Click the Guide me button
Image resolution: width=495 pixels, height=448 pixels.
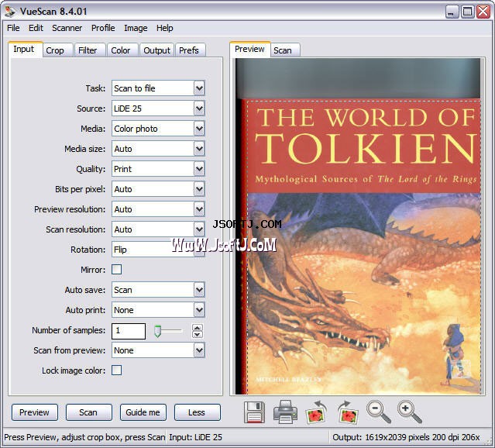click(x=143, y=412)
